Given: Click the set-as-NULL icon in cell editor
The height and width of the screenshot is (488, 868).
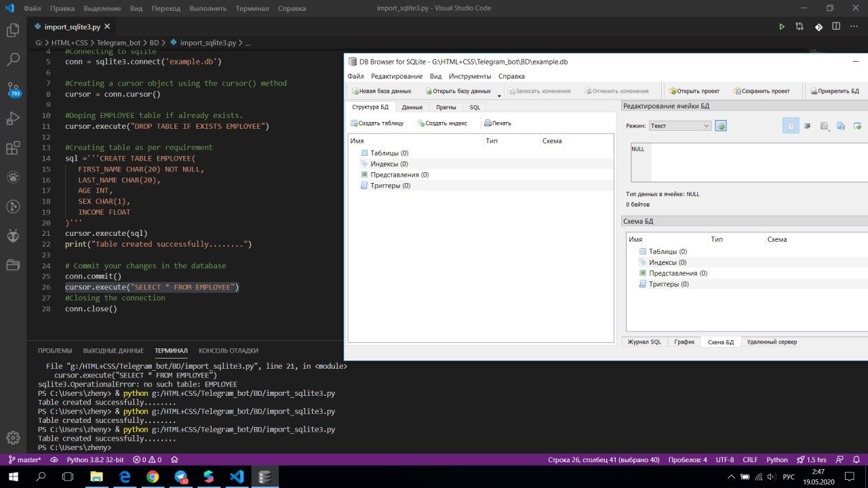Looking at the screenshot, I should [857, 126].
